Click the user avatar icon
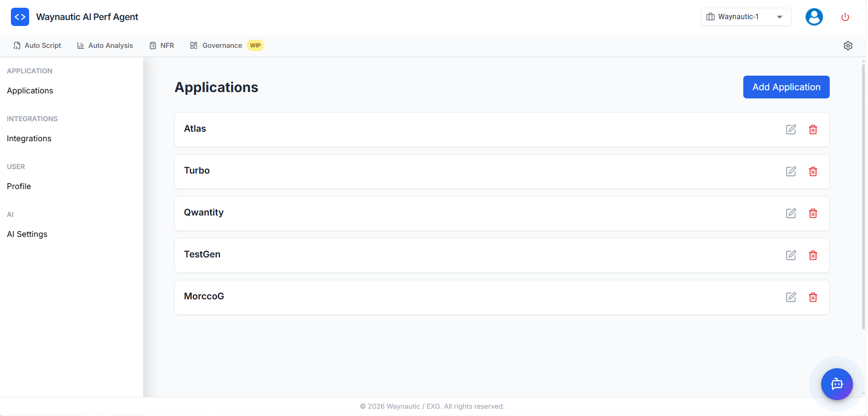 (814, 17)
